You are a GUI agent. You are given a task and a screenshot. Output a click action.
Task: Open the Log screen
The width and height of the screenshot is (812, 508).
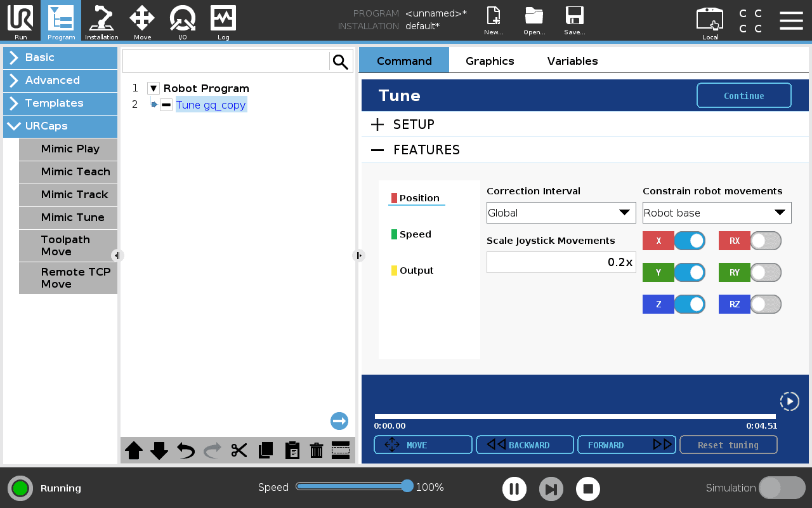(223, 21)
